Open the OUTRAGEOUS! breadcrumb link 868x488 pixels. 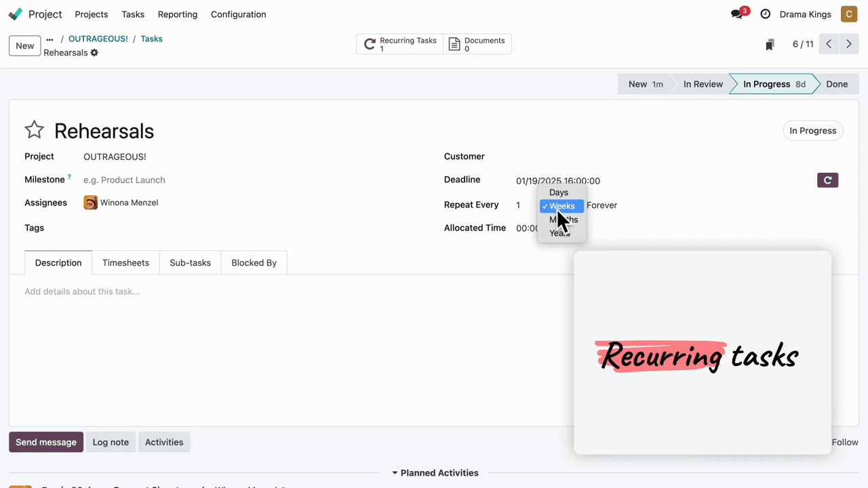click(98, 39)
